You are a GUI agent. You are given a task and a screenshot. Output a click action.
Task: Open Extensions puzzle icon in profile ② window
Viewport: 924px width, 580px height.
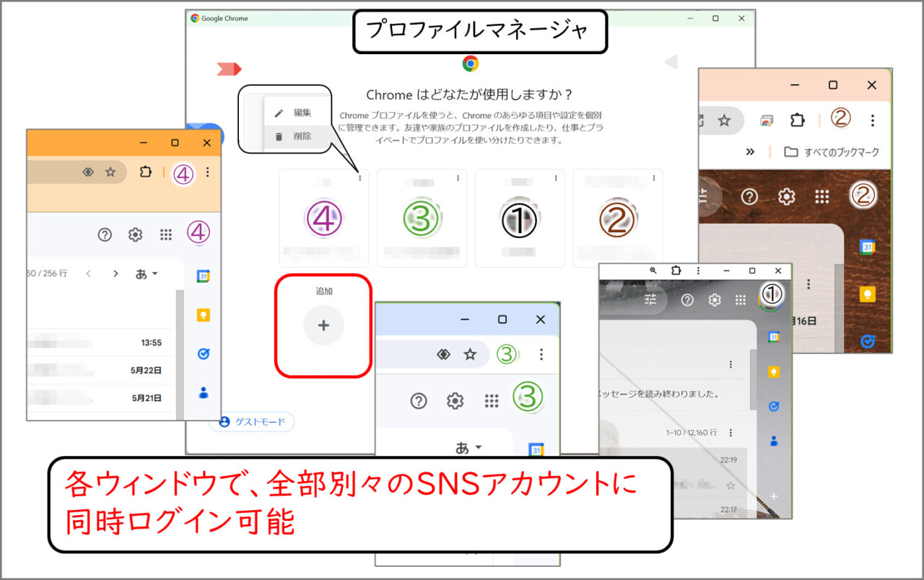coord(798,120)
